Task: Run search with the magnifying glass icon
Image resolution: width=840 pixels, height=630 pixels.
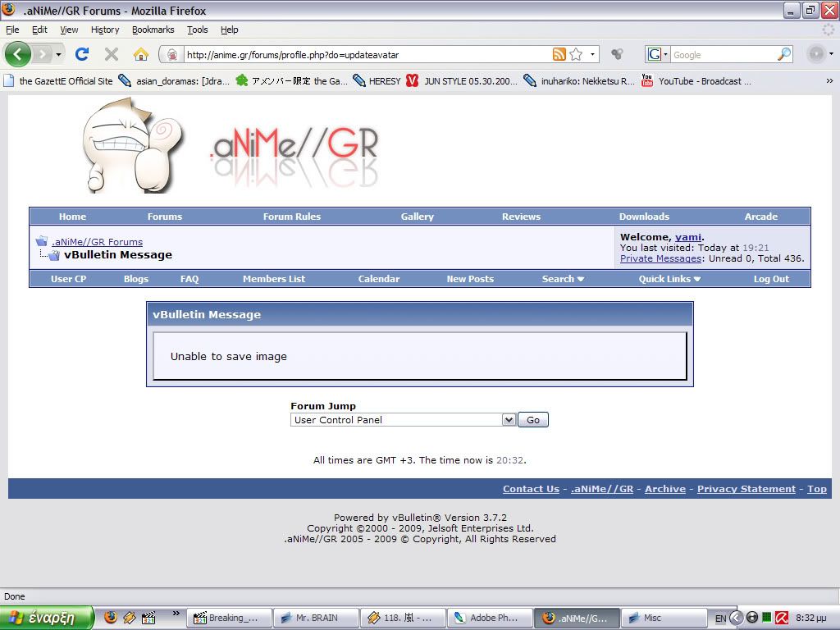Action: (784, 54)
